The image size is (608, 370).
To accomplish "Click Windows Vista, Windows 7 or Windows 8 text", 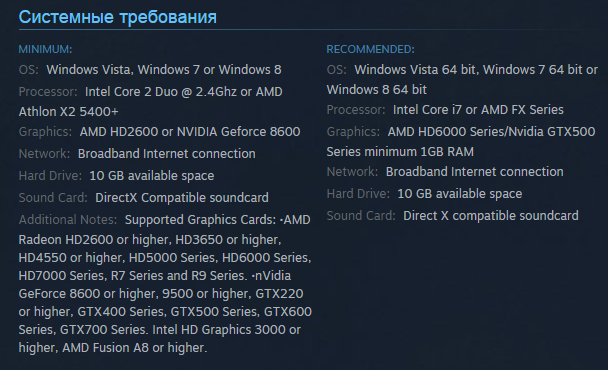I will point(164,70).
